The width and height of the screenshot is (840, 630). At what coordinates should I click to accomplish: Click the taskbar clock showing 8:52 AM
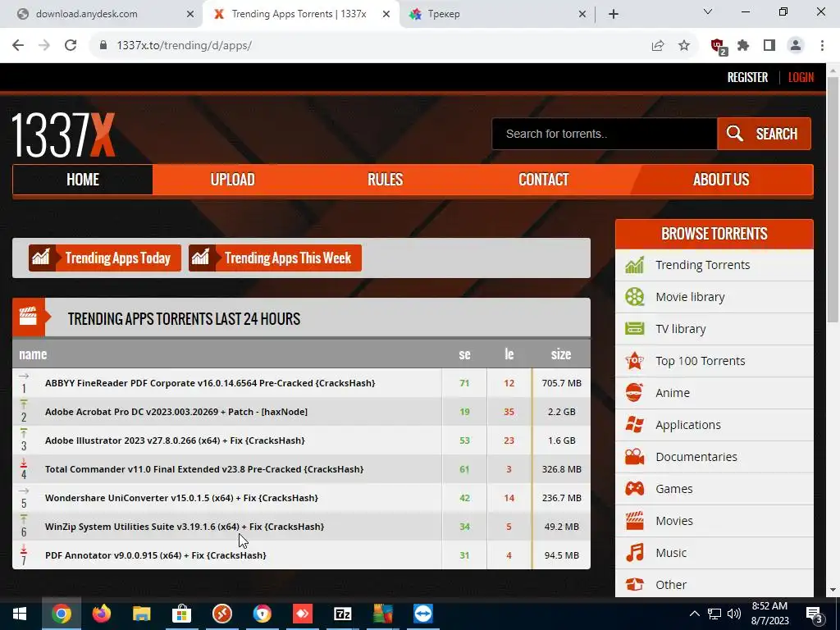pyautogui.click(x=769, y=614)
